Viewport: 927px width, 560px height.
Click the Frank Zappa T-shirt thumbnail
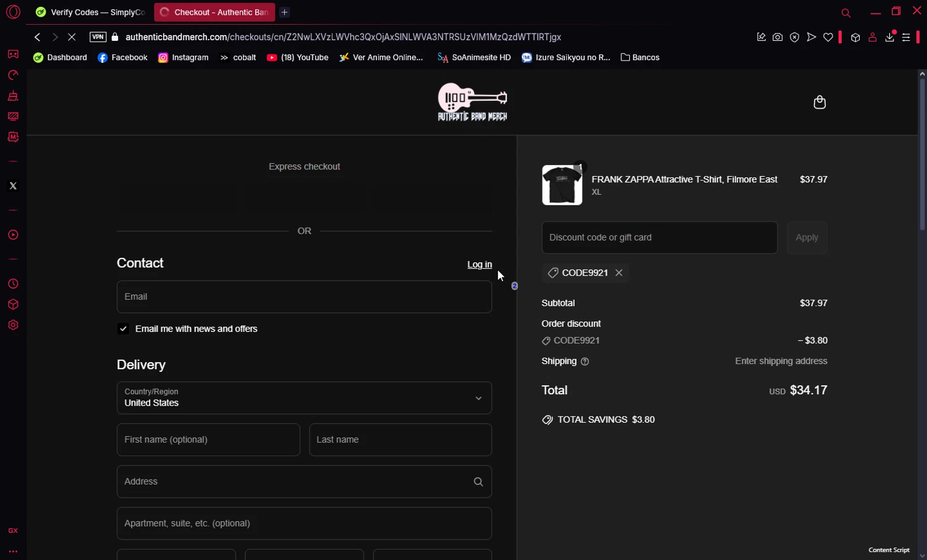(562, 185)
